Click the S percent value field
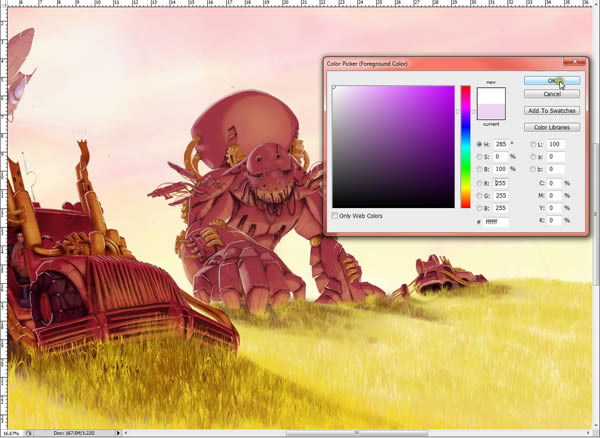The height and width of the screenshot is (438, 600). pyautogui.click(x=501, y=156)
